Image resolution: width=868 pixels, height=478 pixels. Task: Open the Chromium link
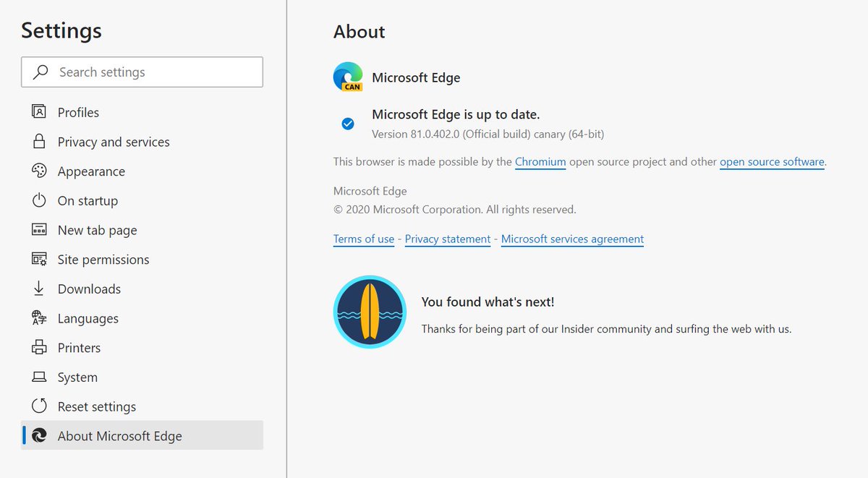540,162
